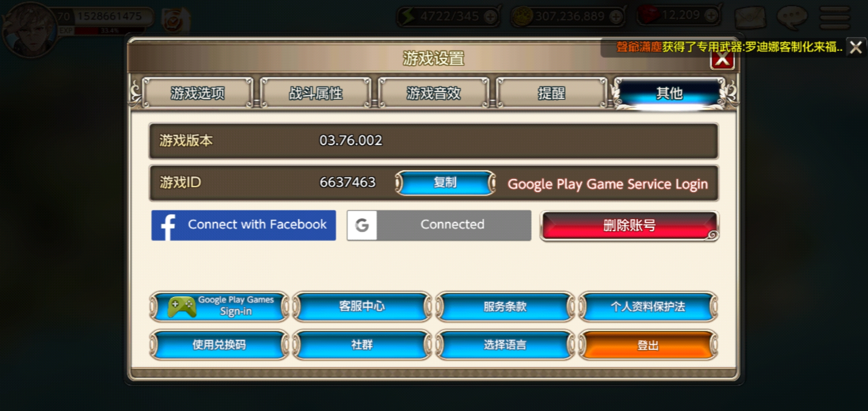This screenshot has width=868, height=411.
Task: Open 客服中心 customer service
Action: pyautogui.click(x=362, y=306)
